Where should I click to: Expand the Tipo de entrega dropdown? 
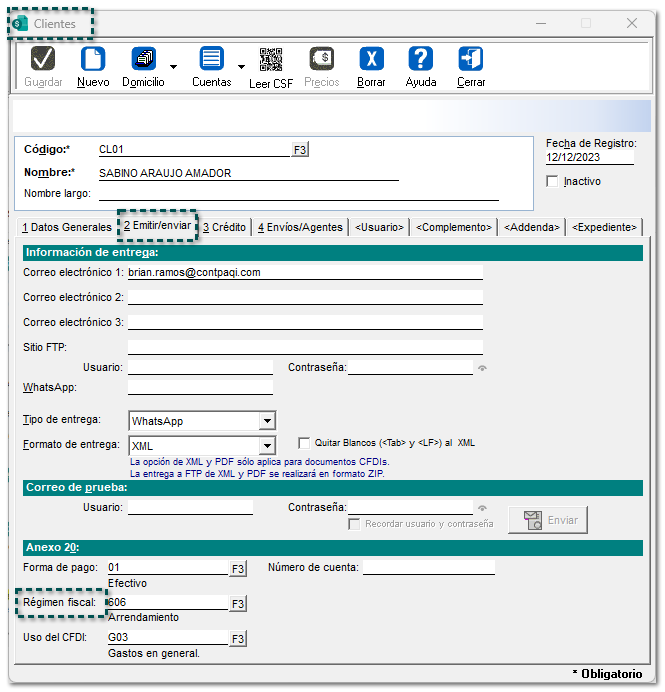[x=266, y=421]
